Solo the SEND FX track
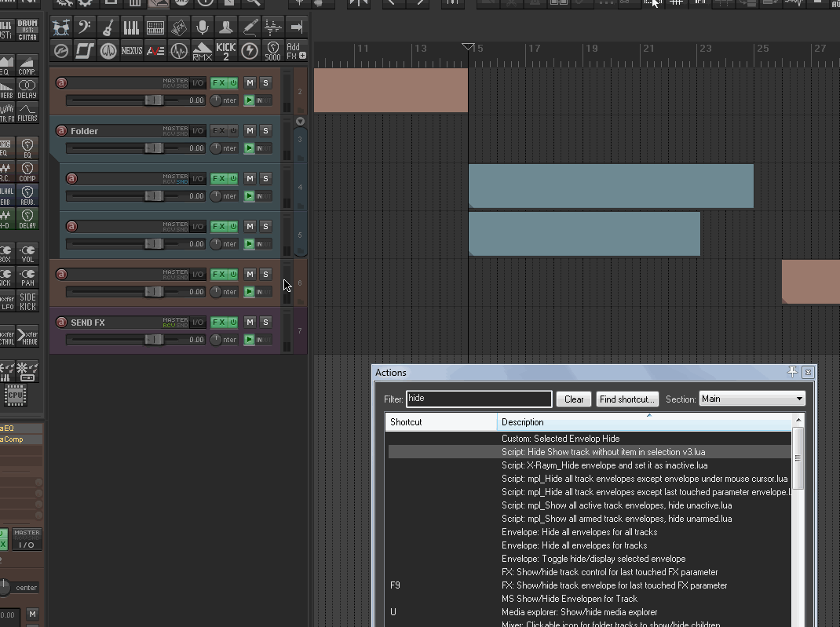 pos(265,322)
